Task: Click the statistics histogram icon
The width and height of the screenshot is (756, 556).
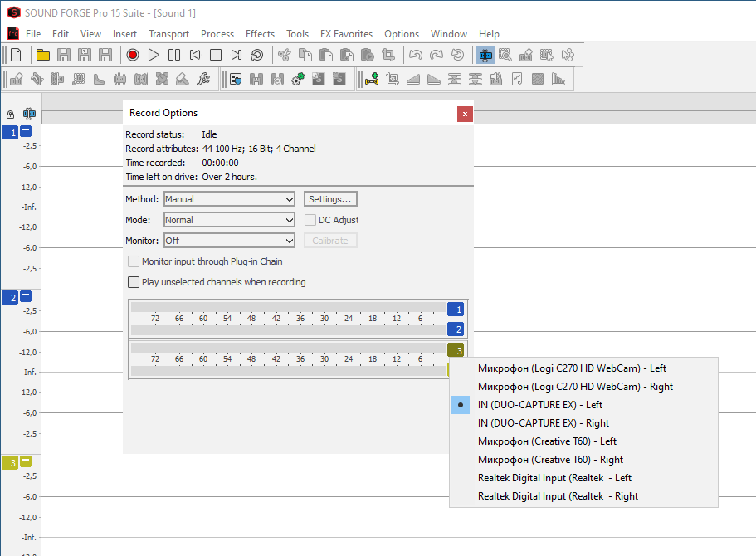Action: [x=558, y=79]
